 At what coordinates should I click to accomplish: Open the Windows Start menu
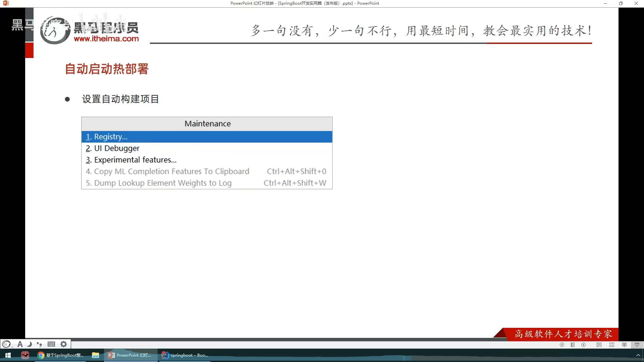click(8, 355)
